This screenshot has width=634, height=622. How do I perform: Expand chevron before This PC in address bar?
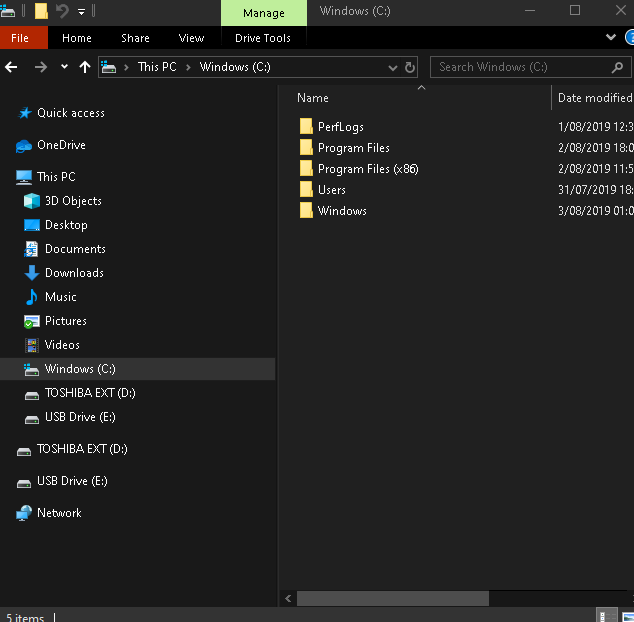pos(127,67)
